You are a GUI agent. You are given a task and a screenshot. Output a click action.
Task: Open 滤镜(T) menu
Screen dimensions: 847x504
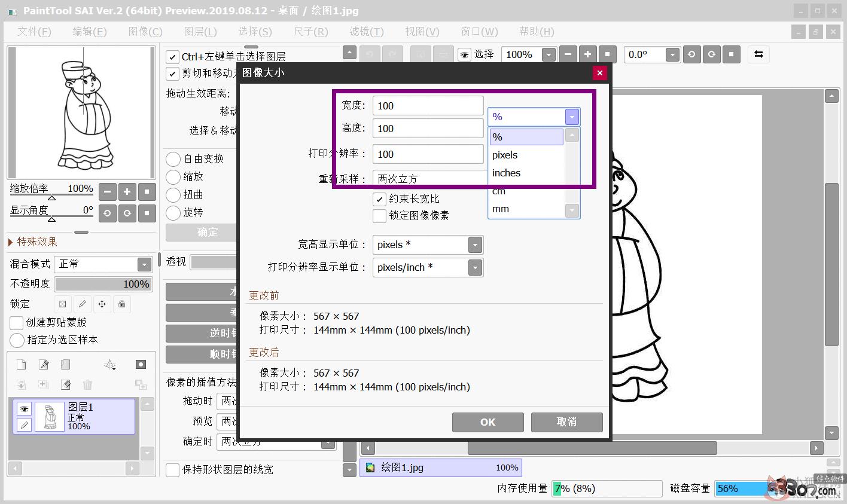tap(367, 32)
